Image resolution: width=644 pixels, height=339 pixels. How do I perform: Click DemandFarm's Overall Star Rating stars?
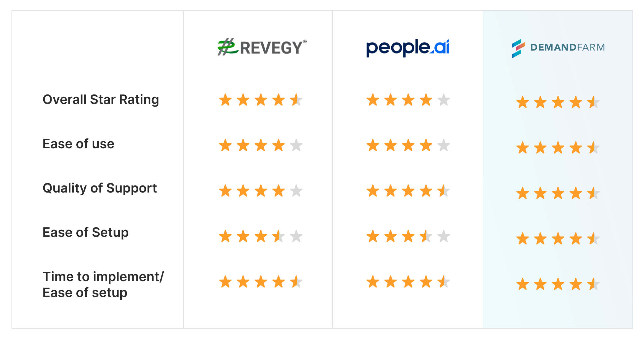(558, 102)
